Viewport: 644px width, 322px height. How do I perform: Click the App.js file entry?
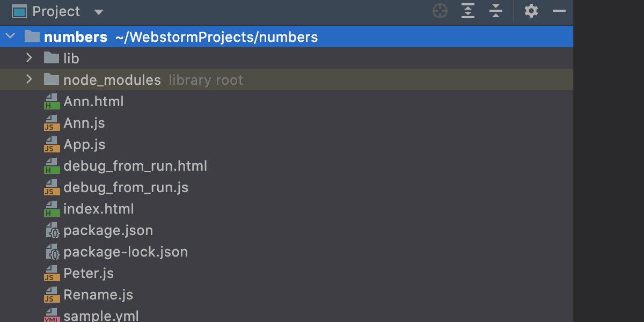tap(84, 144)
